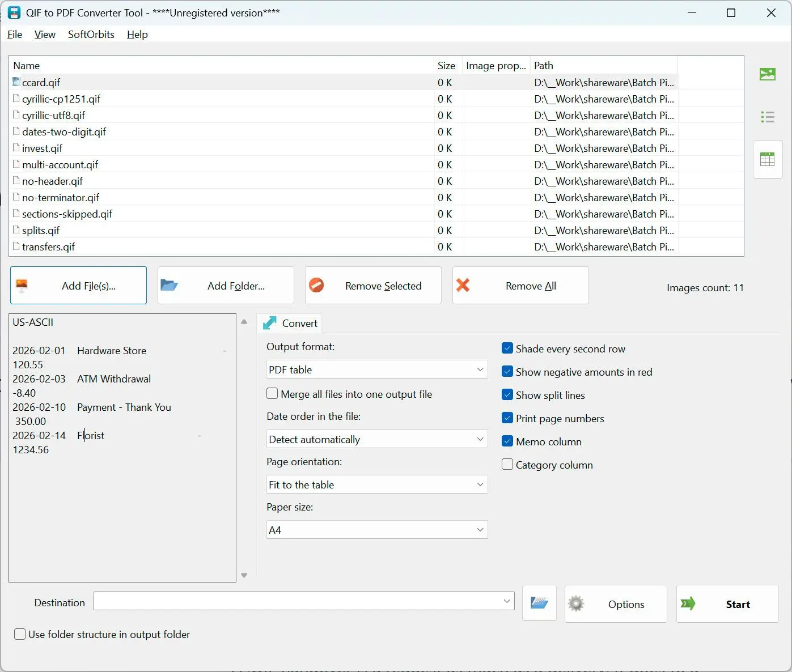
Task: Open the Output format dropdown
Action: (377, 369)
